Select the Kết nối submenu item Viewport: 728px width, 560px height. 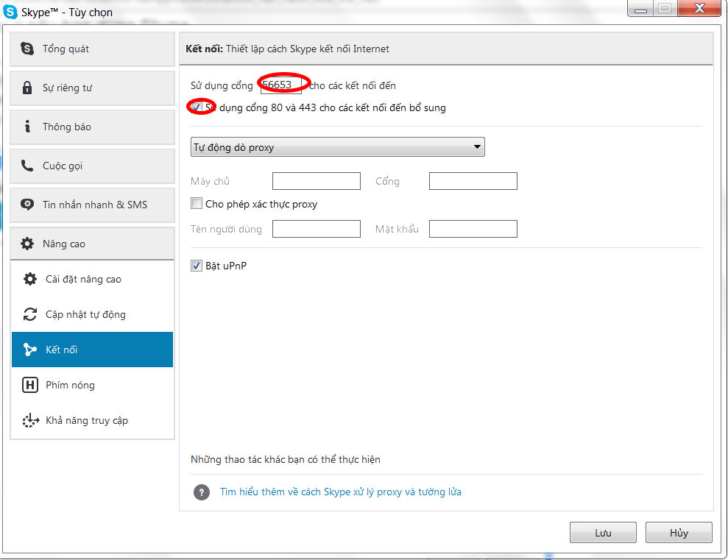click(92, 350)
